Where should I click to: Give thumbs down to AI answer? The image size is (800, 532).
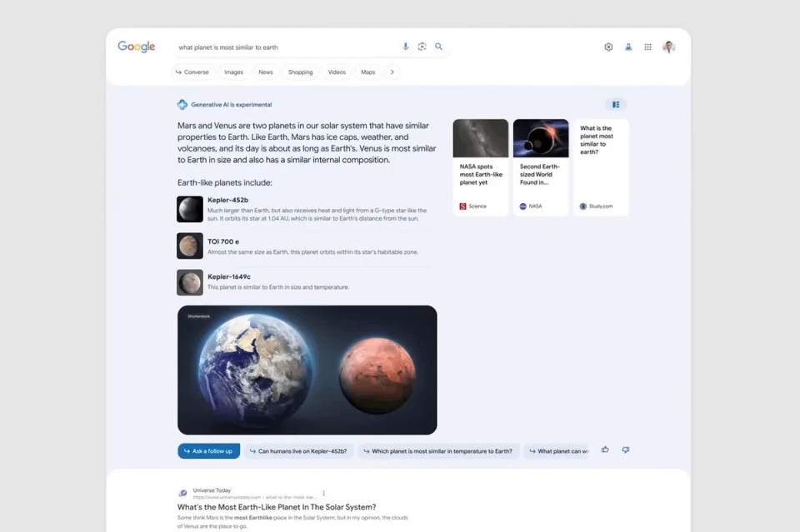[x=626, y=450]
